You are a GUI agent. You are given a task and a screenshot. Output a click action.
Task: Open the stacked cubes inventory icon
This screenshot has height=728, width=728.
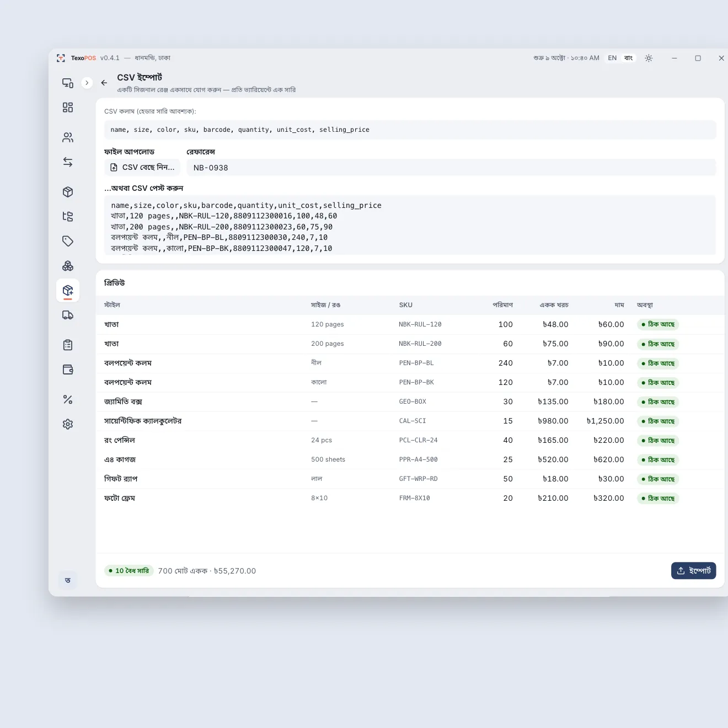(68, 266)
